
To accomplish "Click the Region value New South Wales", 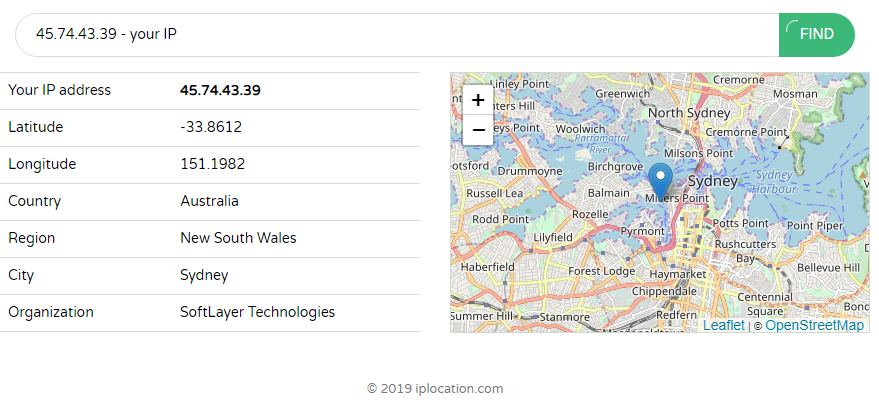I will (x=238, y=239).
